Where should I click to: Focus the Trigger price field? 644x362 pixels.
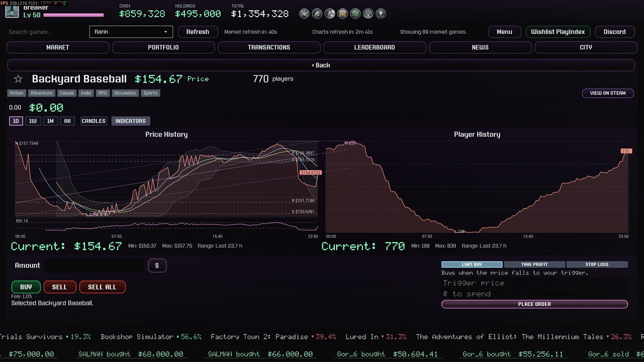tap(535, 283)
